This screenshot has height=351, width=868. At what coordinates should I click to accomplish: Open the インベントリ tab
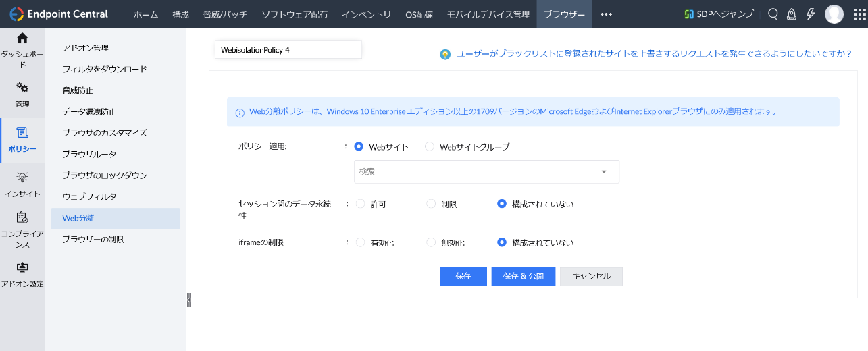click(x=366, y=14)
